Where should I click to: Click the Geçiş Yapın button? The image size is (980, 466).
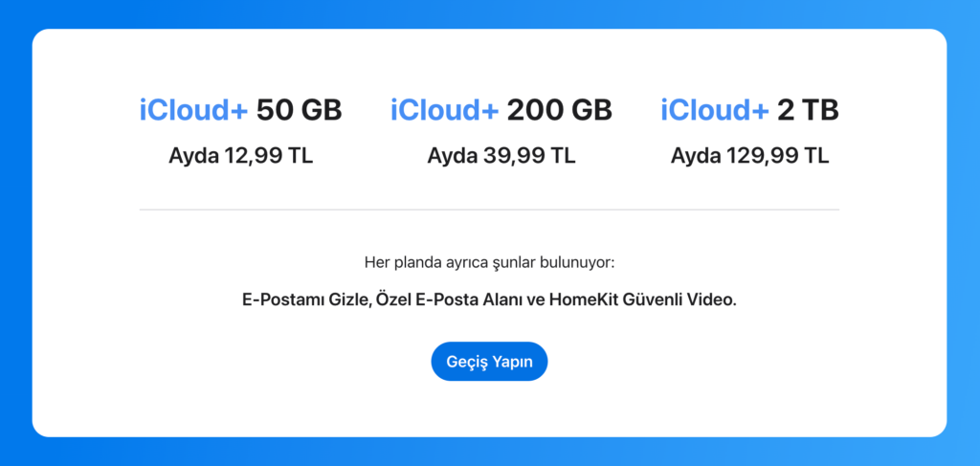click(489, 362)
